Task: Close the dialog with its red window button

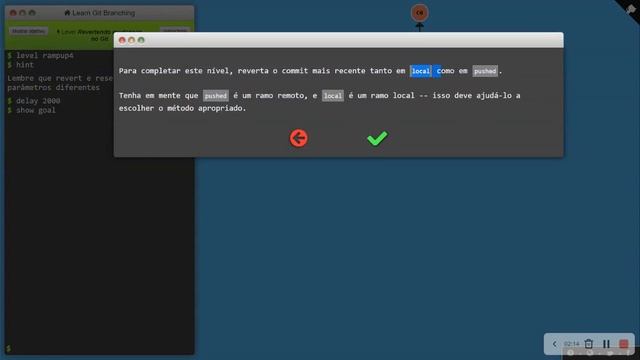Action: point(122,40)
